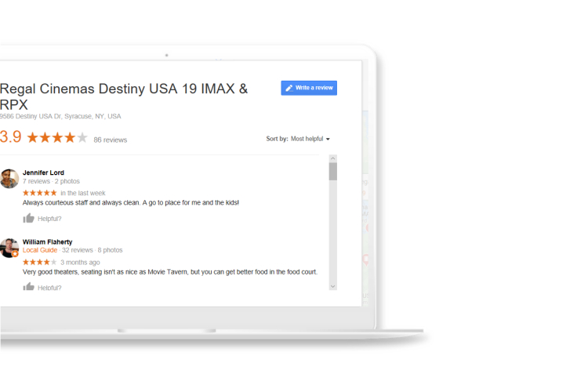Click the Write a review button
The width and height of the screenshot is (588, 392).
[x=309, y=88]
